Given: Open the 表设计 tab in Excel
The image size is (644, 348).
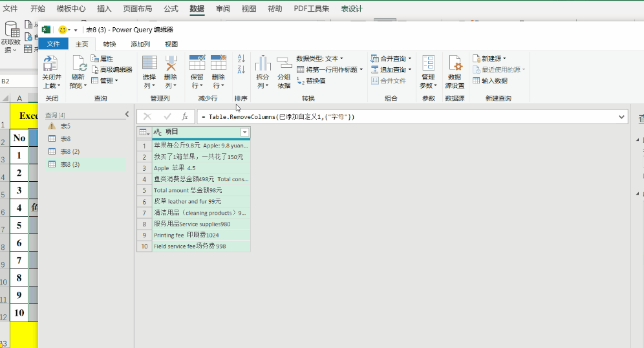Looking at the screenshot, I should pos(352,8).
